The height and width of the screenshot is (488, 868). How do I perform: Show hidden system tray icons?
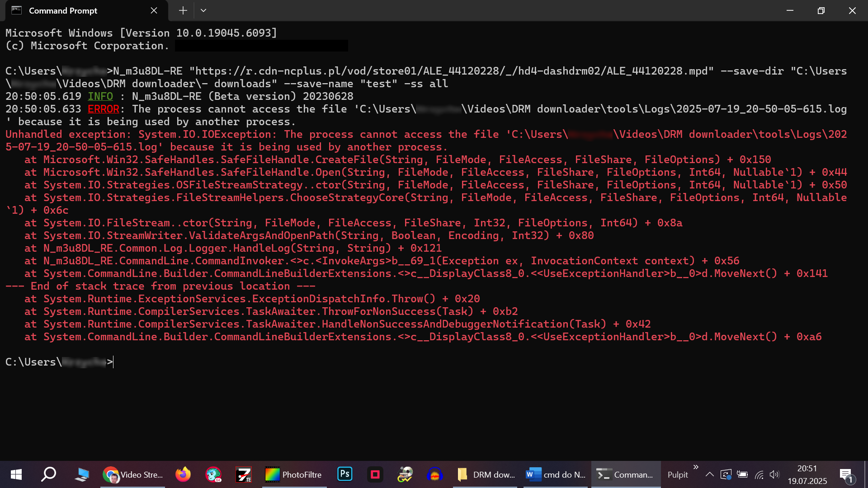[710, 474]
